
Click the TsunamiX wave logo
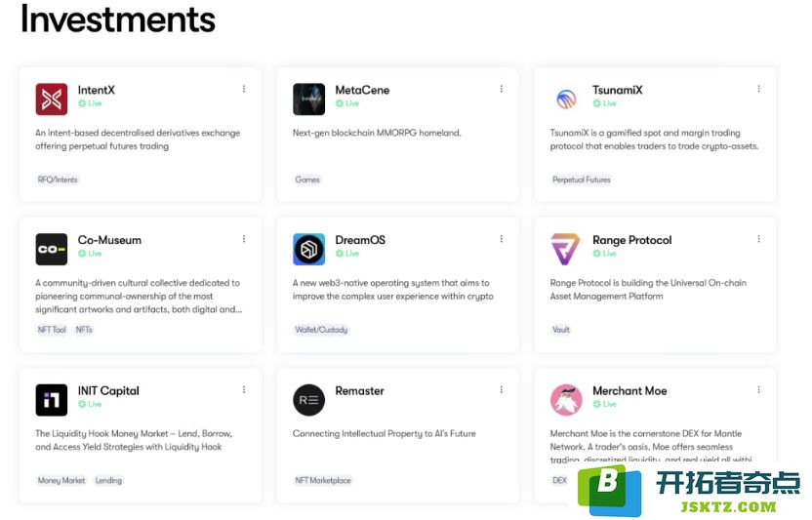click(x=566, y=99)
